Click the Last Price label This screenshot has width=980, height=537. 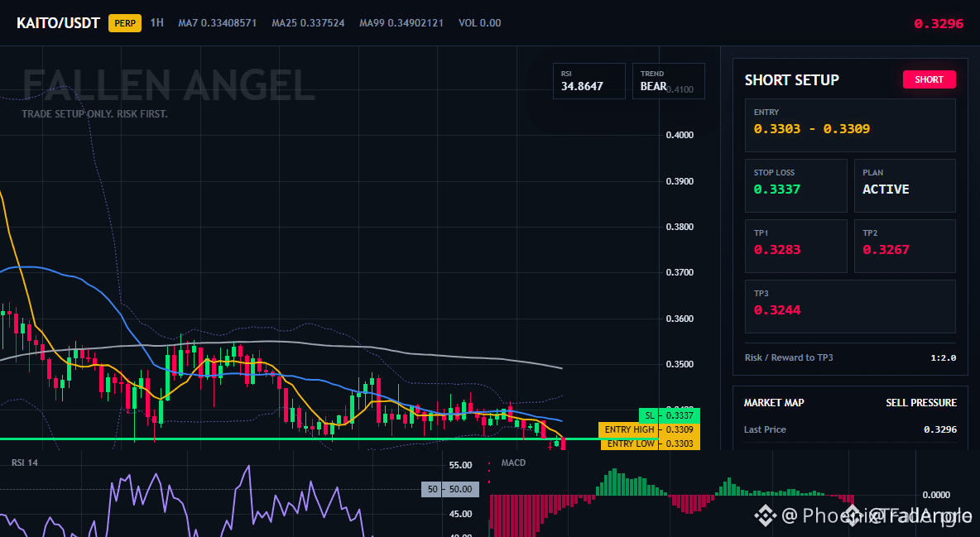pyautogui.click(x=765, y=429)
